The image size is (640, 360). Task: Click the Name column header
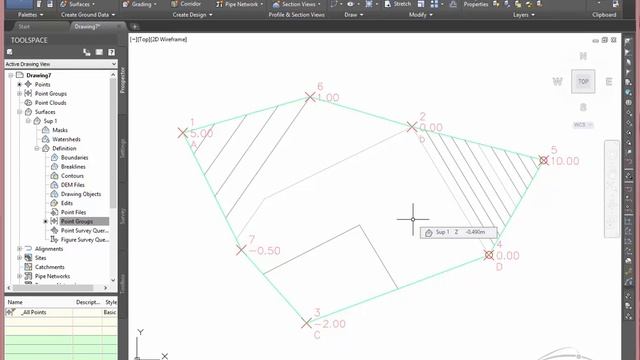coord(15,302)
